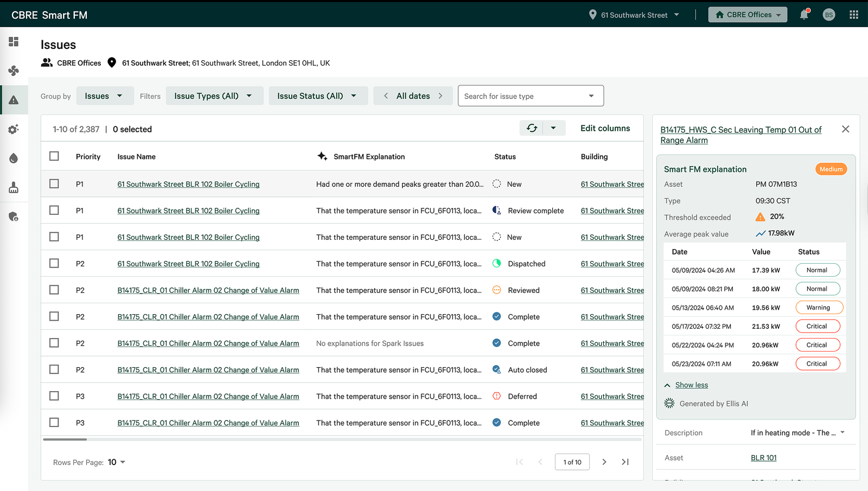Sort by the Issue Name column header
This screenshot has height=491, width=868.
pos(137,156)
